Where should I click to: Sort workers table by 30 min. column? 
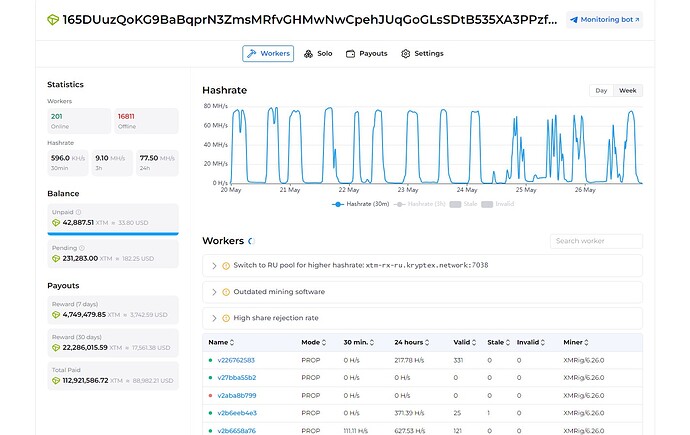tap(359, 343)
